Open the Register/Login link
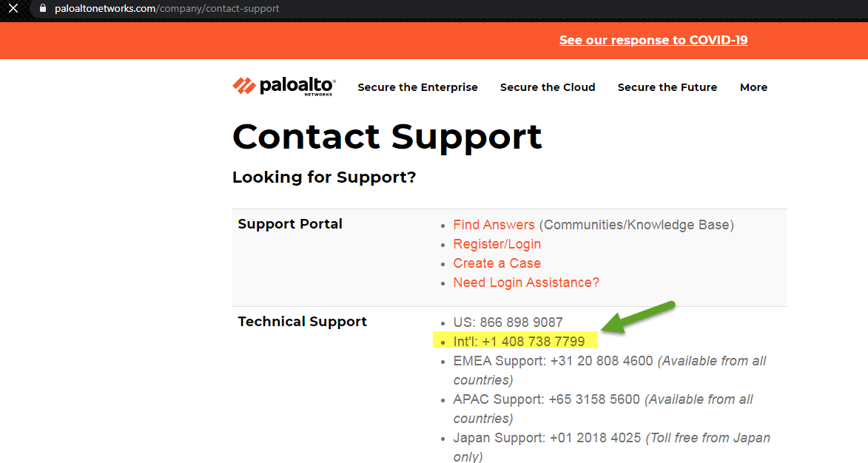Image resolution: width=868 pixels, height=463 pixels. [497, 244]
